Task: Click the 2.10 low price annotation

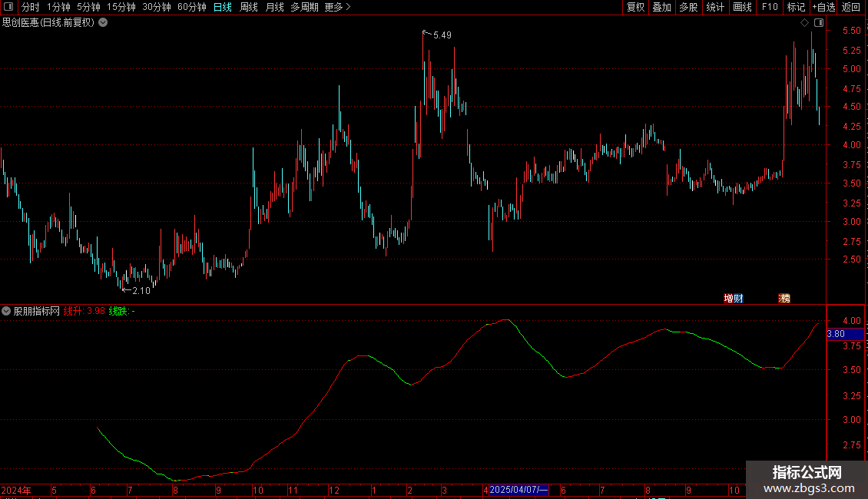Action: pyautogui.click(x=141, y=290)
